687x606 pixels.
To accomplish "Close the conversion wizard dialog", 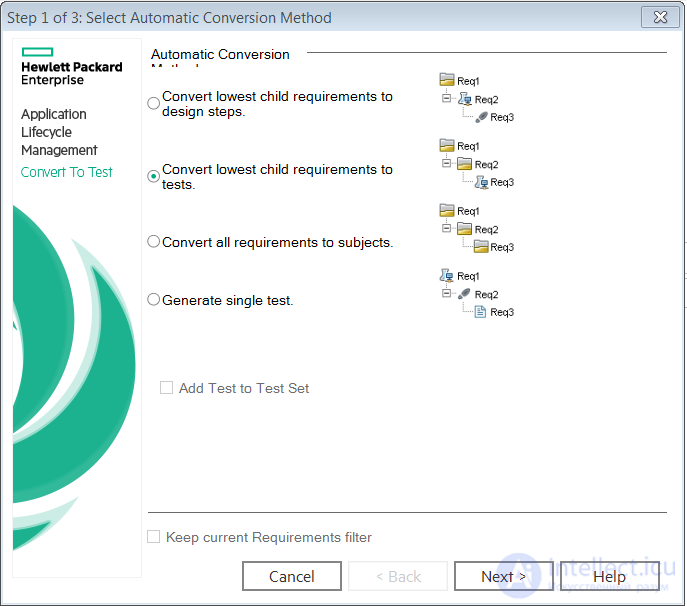I will coord(660,18).
